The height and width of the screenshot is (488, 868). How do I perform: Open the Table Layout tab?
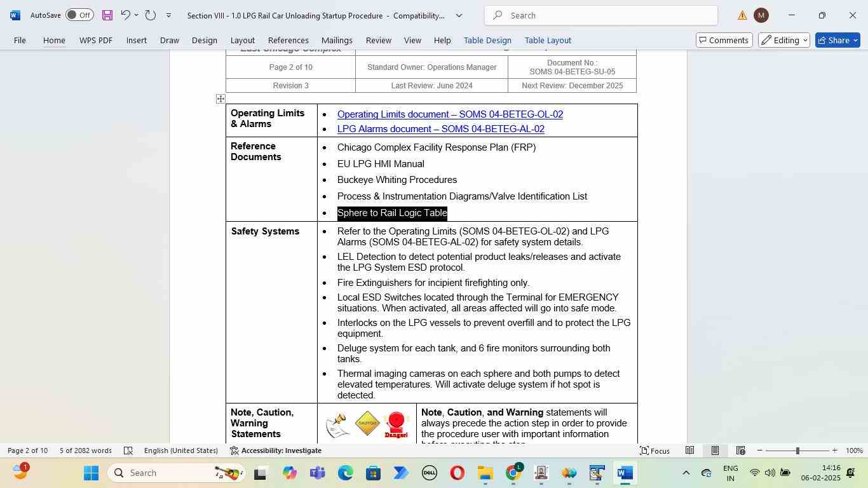[x=548, y=40]
